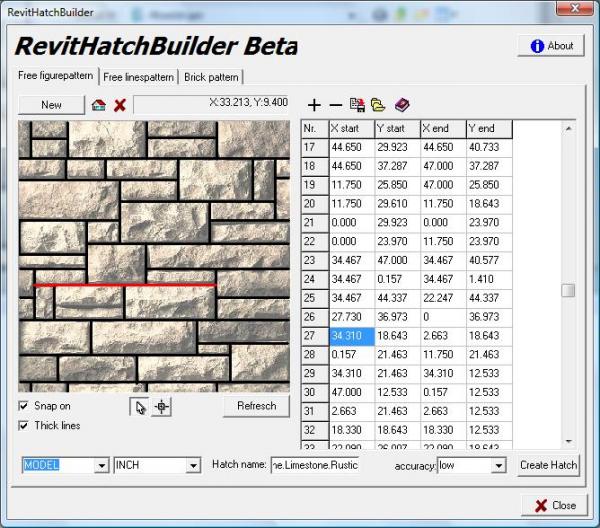Image resolution: width=600 pixels, height=528 pixels.
Task: Select the crosshair target tool
Action: (161, 407)
